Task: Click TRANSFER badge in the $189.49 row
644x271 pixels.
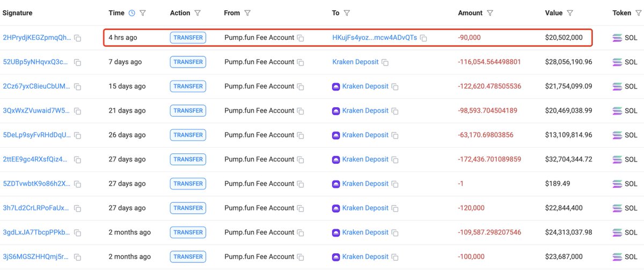Action: [x=188, y=184]
